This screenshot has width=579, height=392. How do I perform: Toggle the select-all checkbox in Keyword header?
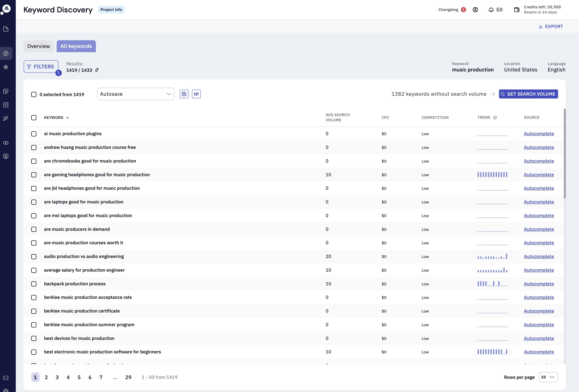34,118
